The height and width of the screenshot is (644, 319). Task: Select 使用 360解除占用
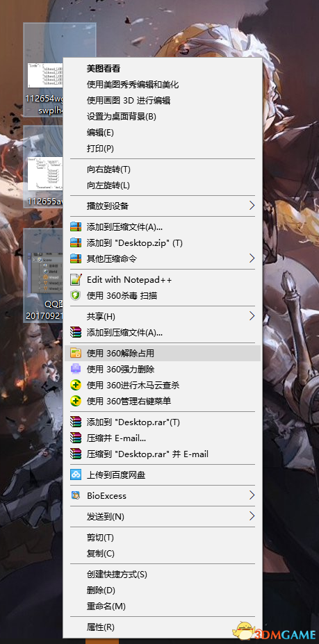pos(163,353)
